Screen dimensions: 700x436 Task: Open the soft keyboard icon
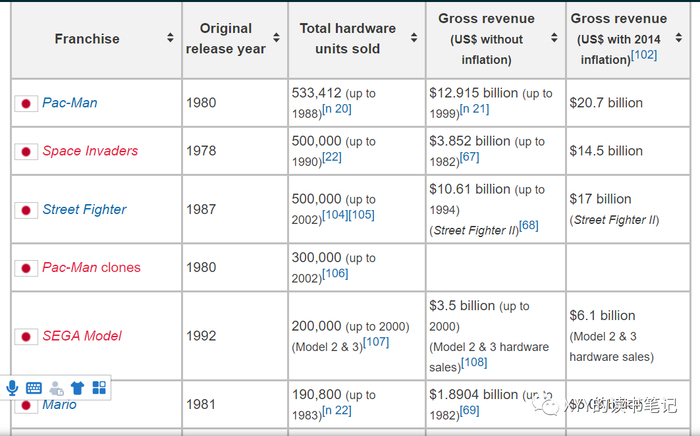coord(34,388)
